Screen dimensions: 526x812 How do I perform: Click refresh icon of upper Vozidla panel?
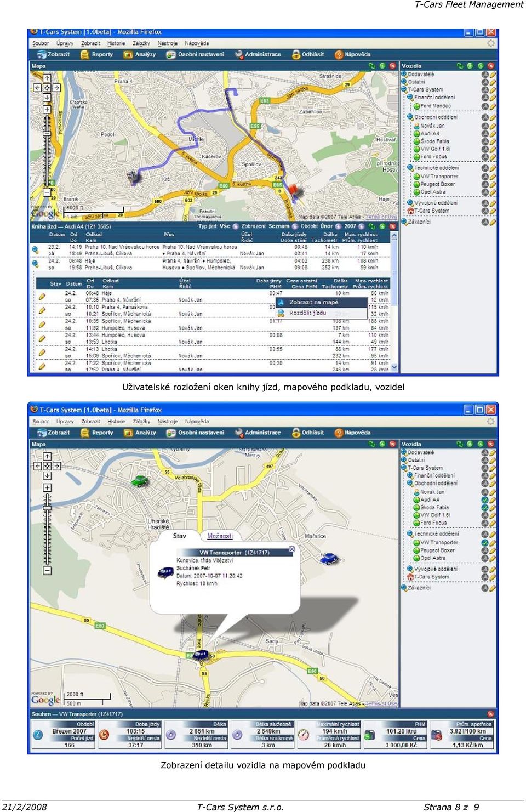coord(459,66)
